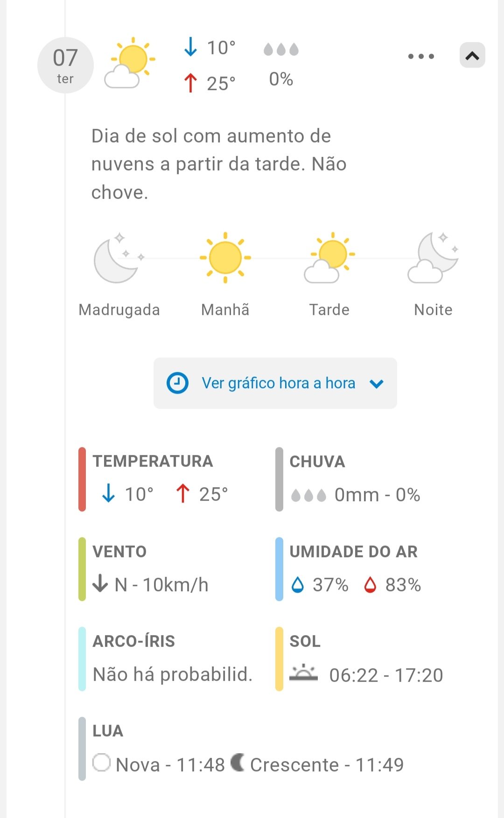Viewport: 504px width, 818px height.
Task: Open the three-dot more options menu
Action: coord(421,56)
